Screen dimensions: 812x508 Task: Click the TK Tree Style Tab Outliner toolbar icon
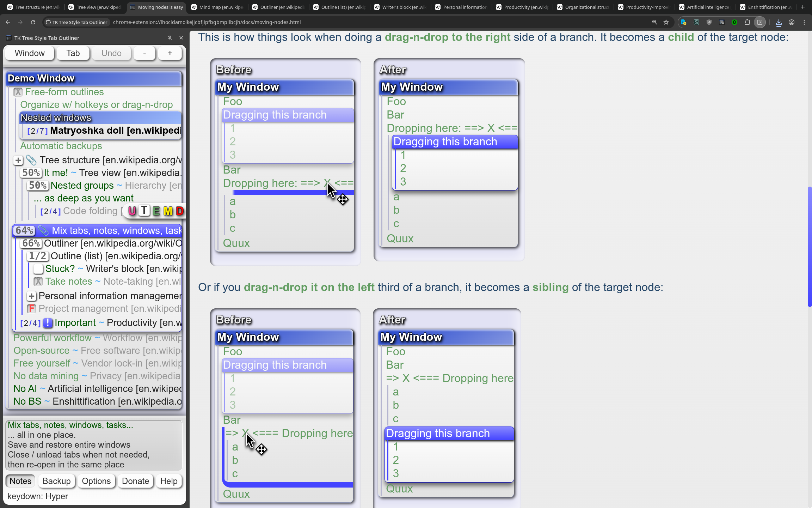722,22
